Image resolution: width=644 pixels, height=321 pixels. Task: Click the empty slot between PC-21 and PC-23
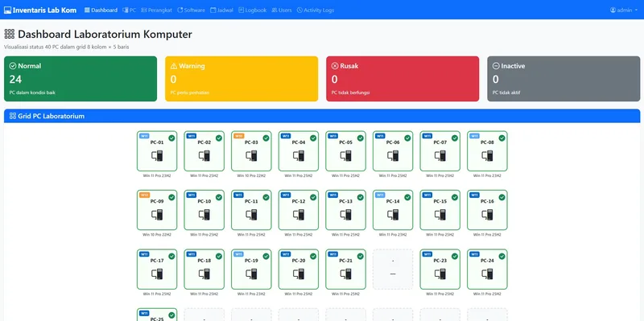coord(393,270)
